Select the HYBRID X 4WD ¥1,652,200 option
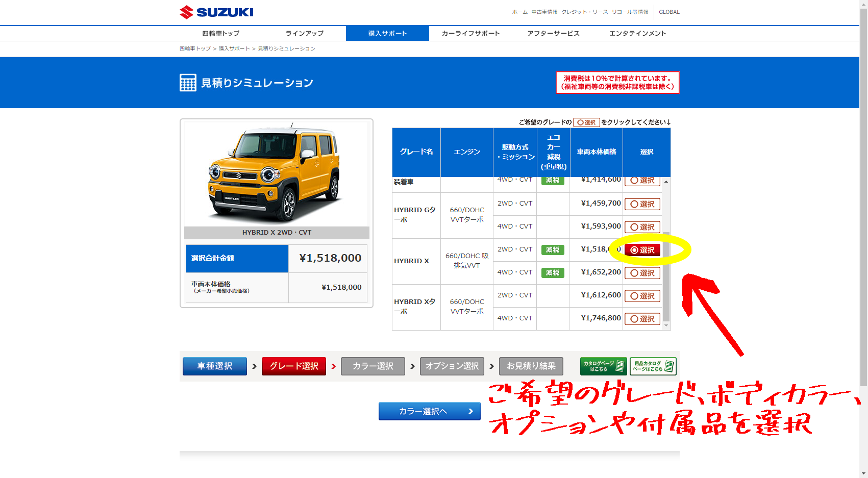 pos(642,273)
